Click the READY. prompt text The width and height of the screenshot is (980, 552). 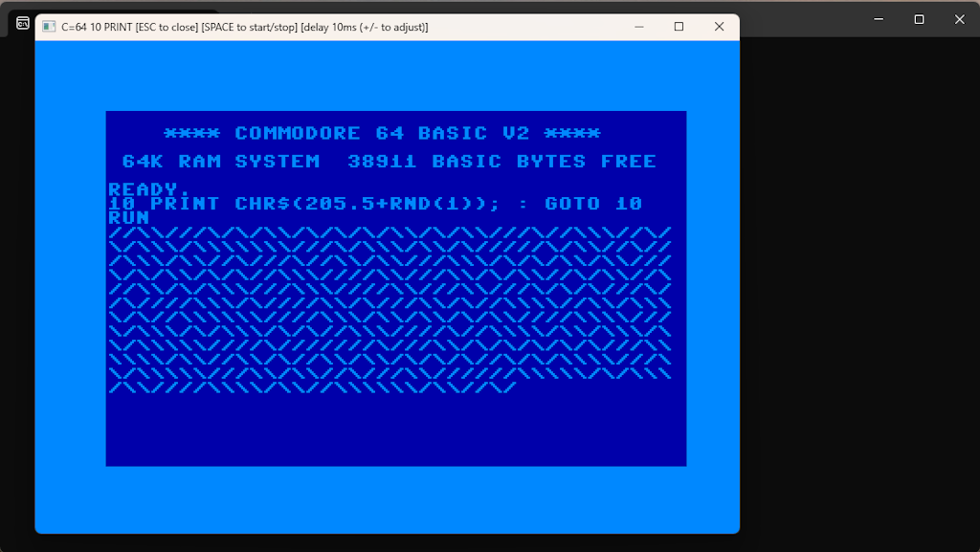[x=148, y=188]
